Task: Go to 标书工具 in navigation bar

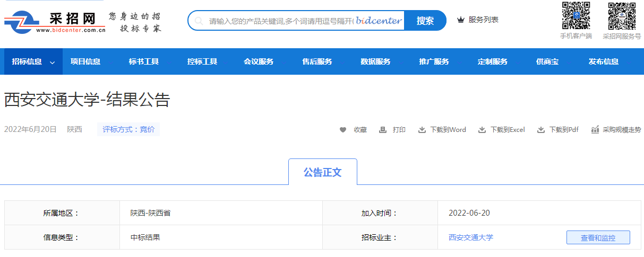Action: click(x=144, y=61)
